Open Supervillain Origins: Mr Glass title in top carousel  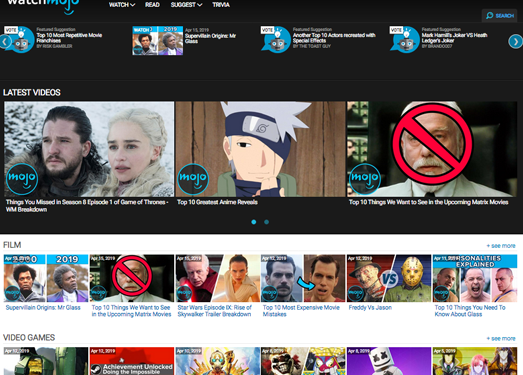point(210,38)
